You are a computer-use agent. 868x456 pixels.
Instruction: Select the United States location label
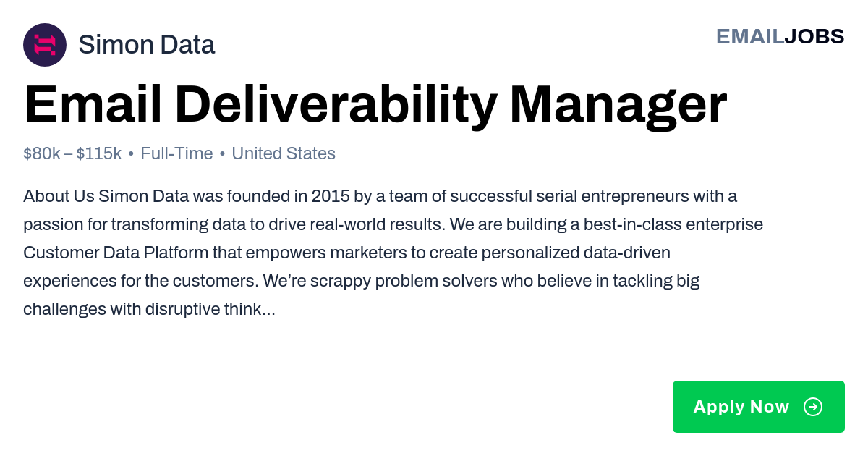coord(284,153)
